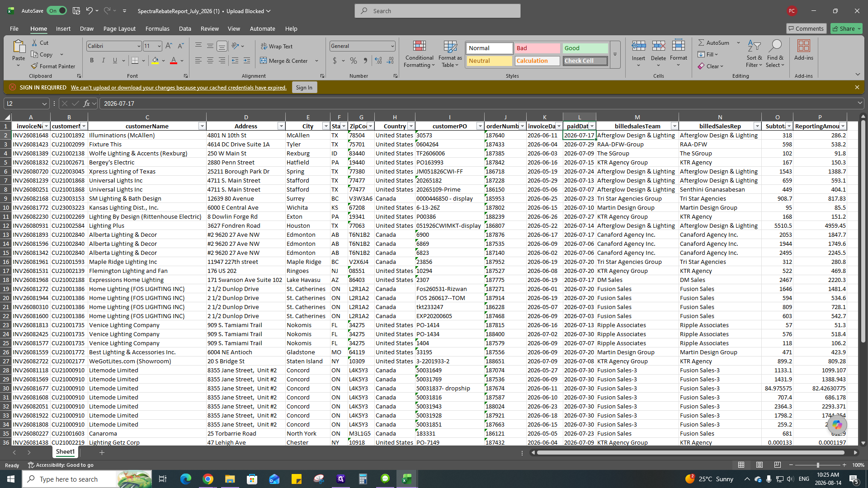
Task: Click the Center alignment icon
Action: (x=210, y=61)
